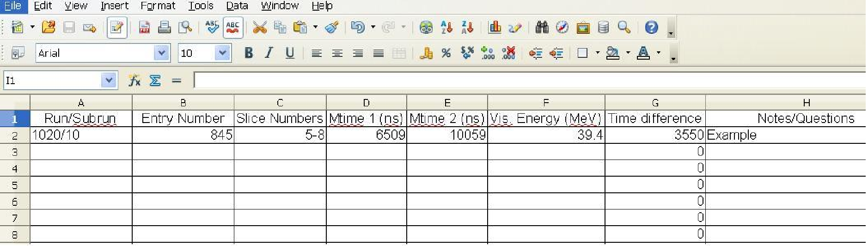Expand the font size dropdown
Screen dimensions: 868x246
click(222, 53)
